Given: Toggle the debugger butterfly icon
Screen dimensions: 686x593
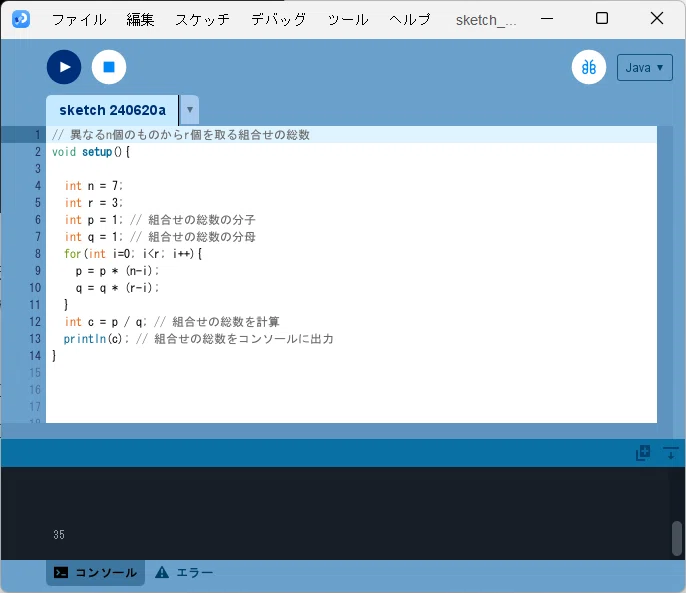Looking at the screenshot, I should tap(588, 67).
